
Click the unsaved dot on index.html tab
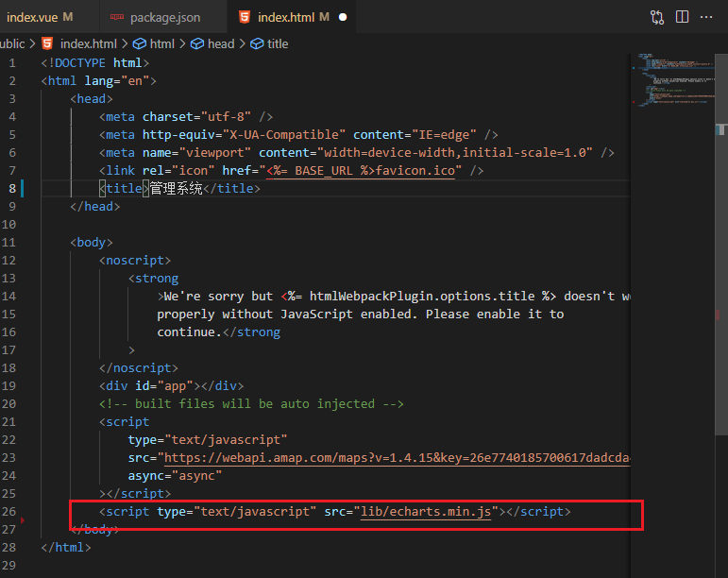pos(343,17)
